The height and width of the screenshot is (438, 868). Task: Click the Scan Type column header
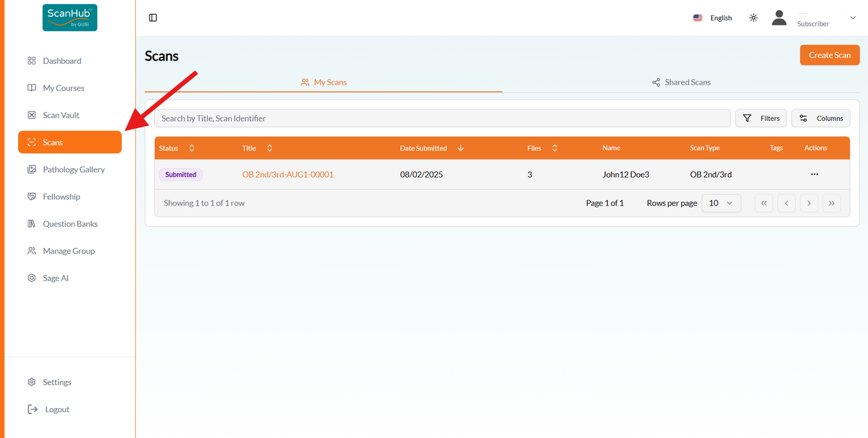click(704, 148)
